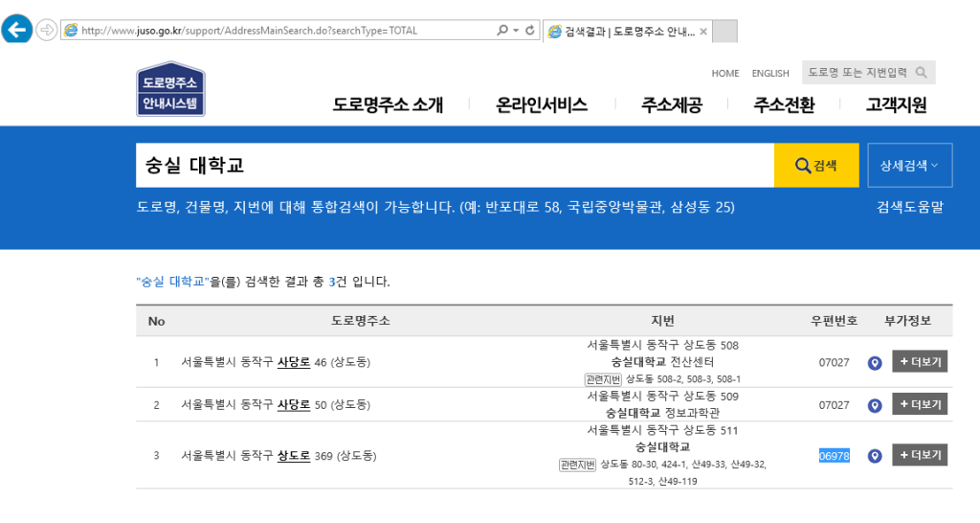Show map pin for 상도로 369 row

click(x=875, y=456)
